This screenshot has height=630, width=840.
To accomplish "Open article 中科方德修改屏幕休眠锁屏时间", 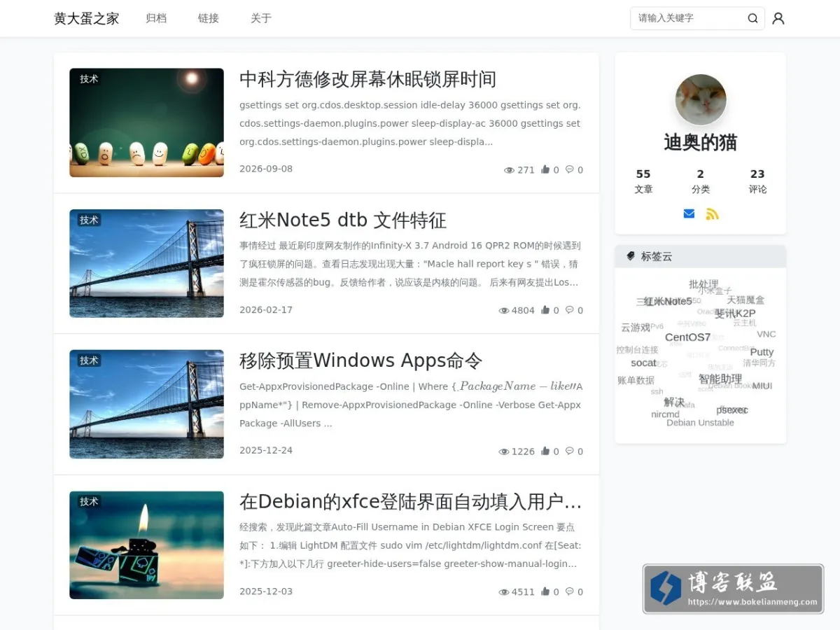I will [367, 79].
